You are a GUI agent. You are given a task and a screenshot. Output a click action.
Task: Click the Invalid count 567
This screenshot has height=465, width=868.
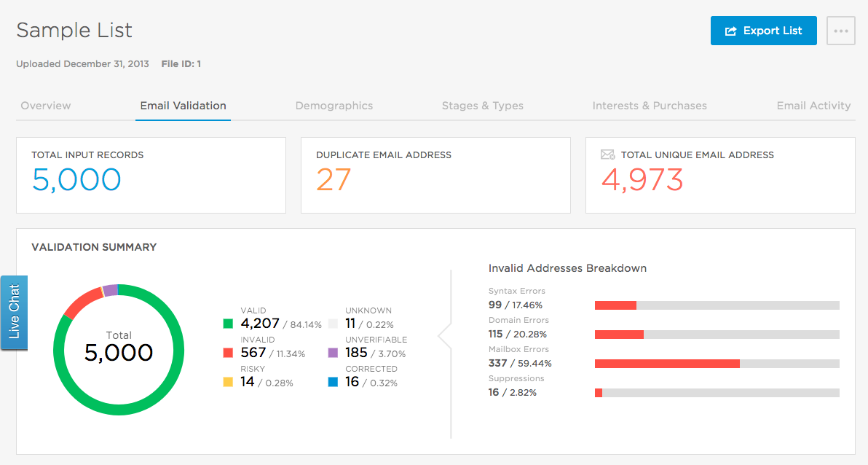253,353
